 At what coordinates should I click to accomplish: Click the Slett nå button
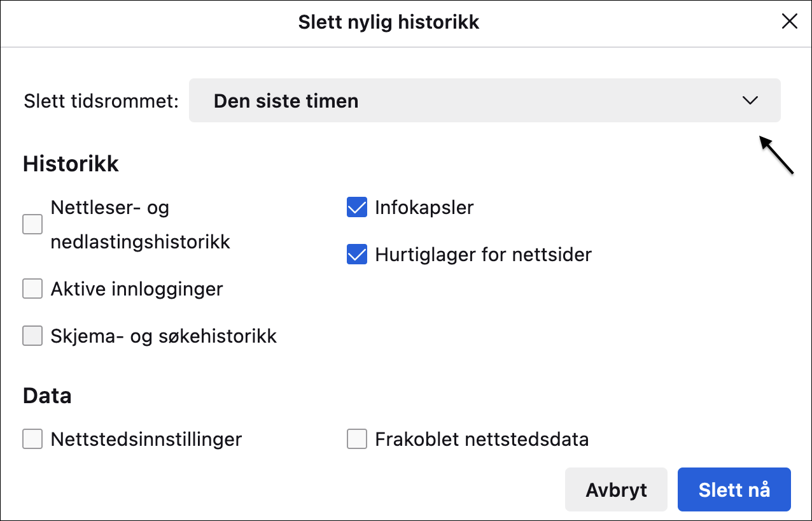[734, 489]
